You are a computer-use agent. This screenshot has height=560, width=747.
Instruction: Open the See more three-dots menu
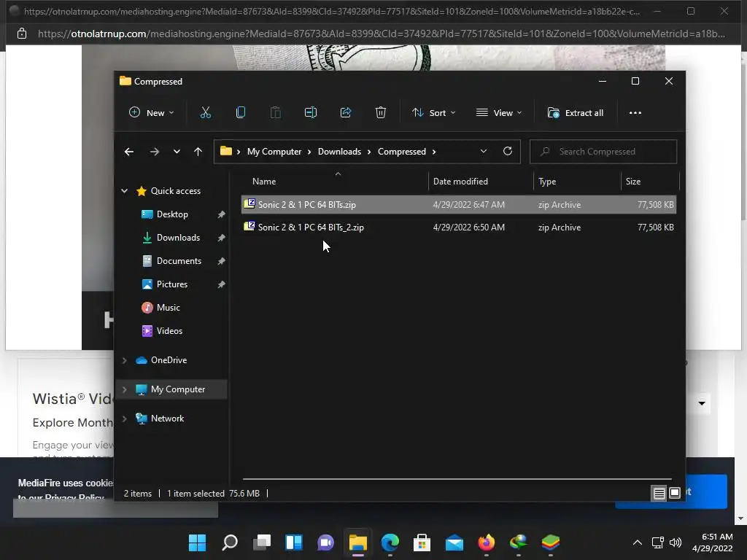[635, 113]
